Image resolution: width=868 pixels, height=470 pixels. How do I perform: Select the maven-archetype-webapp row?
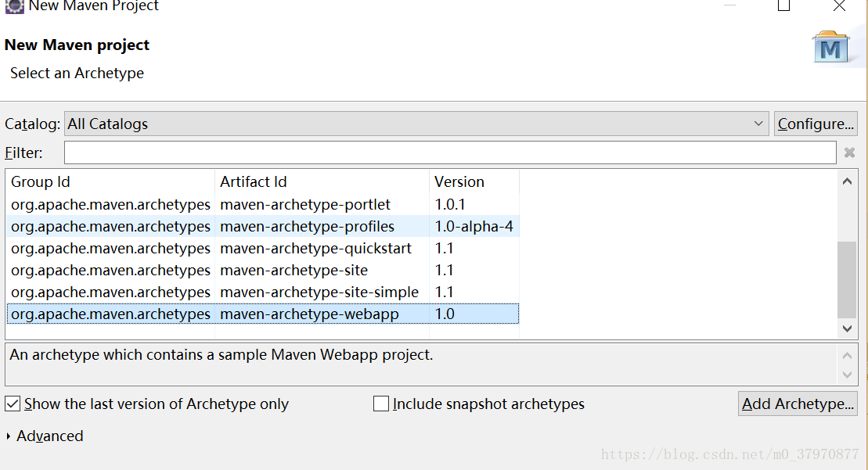point(263,314)
